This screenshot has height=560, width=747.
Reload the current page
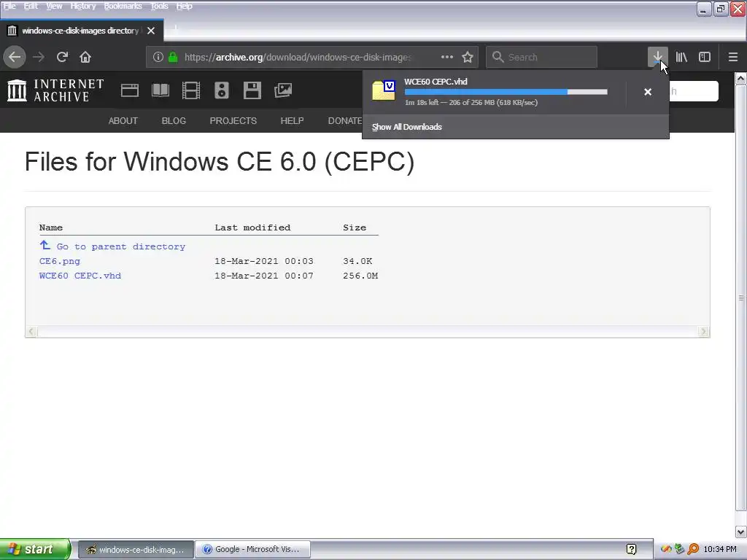62,57
